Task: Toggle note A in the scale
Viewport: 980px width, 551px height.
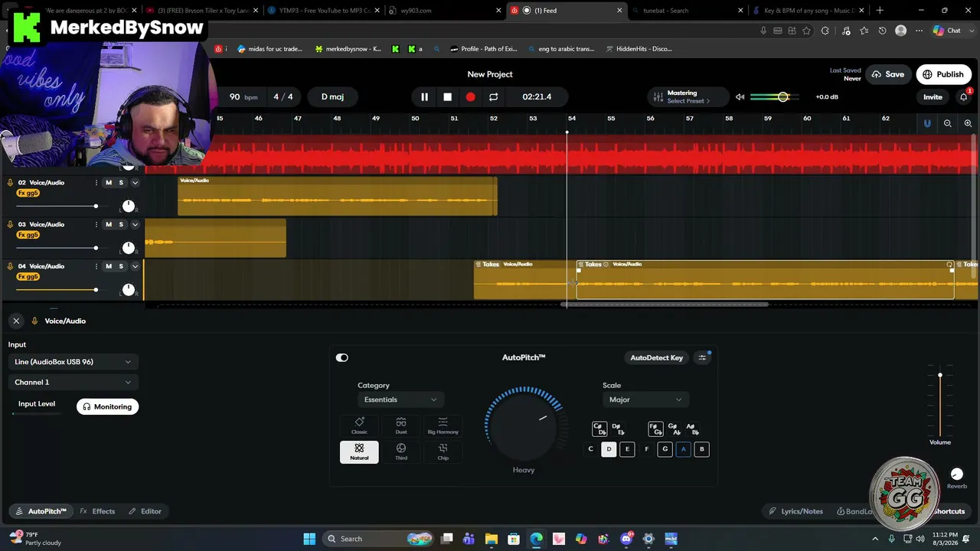Action: pos(683,449)
